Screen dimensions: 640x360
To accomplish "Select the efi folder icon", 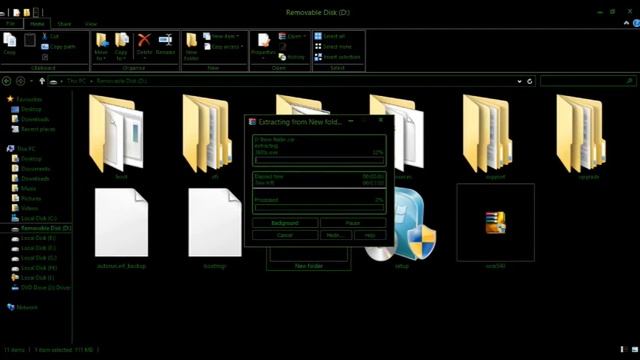I will click(207, 133).
